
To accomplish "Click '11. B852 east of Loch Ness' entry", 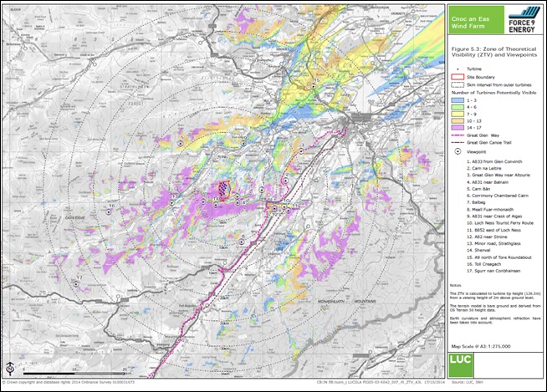I will click(493, 230).
